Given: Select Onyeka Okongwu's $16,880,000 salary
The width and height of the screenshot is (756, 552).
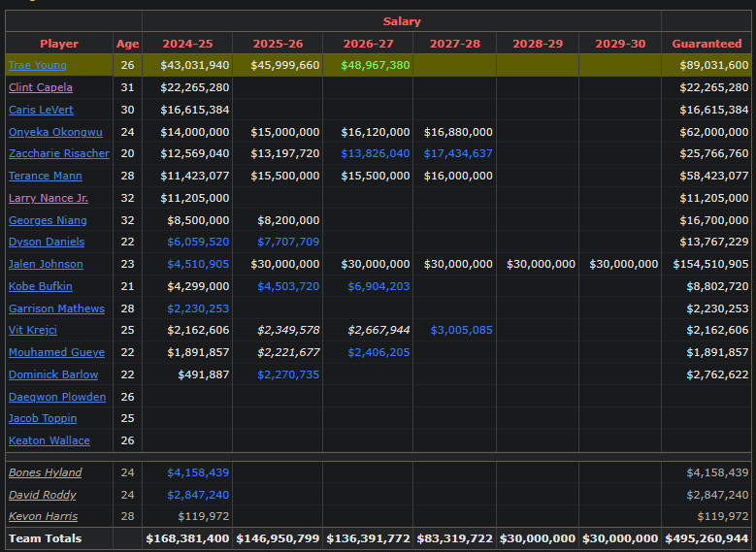Looking at the screenshot, I should coord(458,132).
